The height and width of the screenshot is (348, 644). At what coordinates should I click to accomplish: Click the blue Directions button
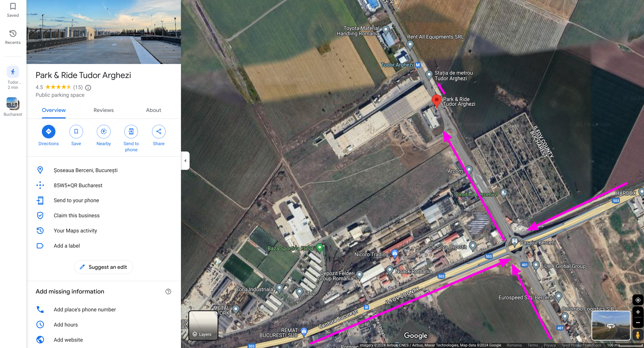pyautogui.click(x=48, y=131)
